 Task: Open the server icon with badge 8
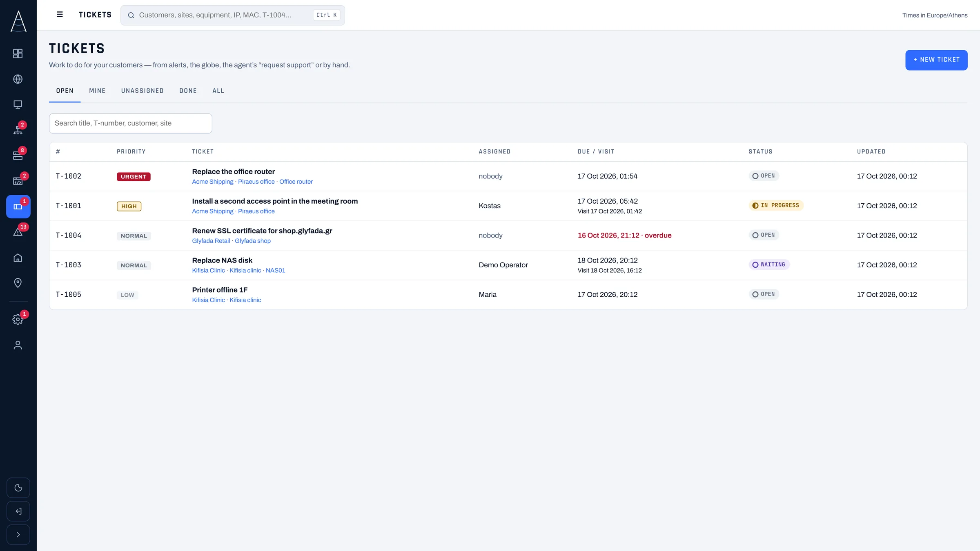(18, 156)
